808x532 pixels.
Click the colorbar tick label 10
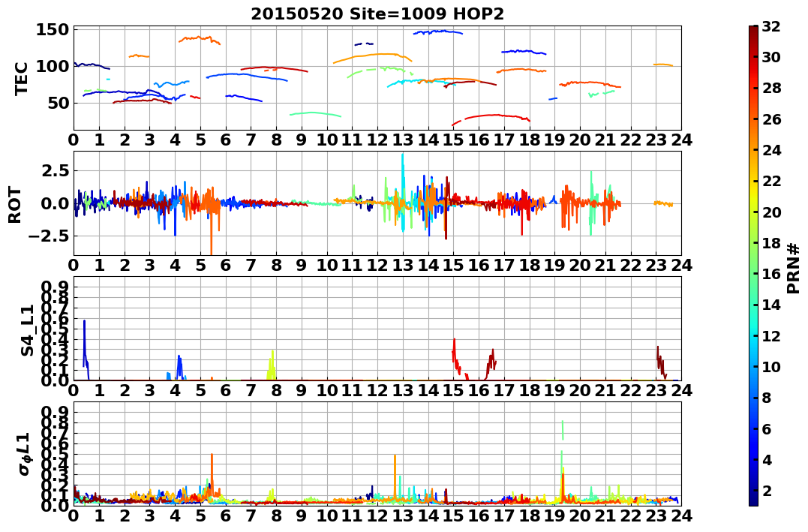(771, 366)
